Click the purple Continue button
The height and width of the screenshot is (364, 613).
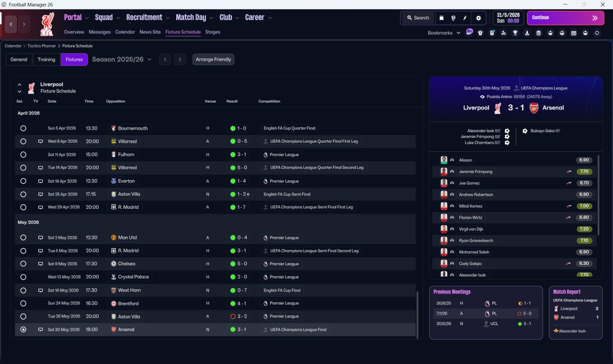pyautogui.click(x=566, y=18)
